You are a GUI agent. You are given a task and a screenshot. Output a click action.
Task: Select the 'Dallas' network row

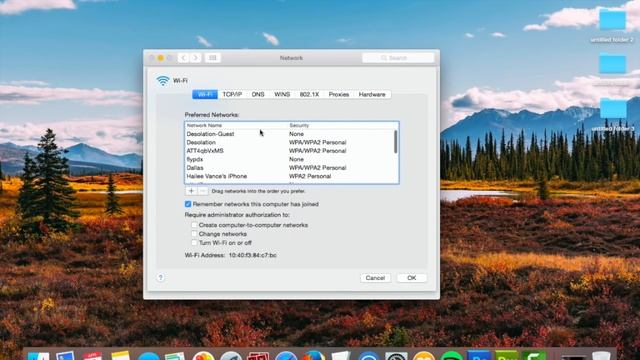tap(290, 168)
